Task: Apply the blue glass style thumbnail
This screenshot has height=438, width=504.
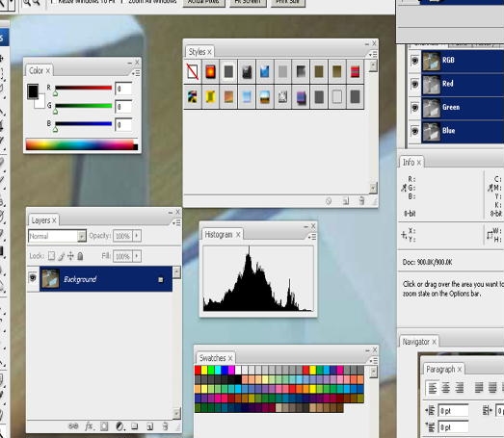Action: click(x=265, y=71)
